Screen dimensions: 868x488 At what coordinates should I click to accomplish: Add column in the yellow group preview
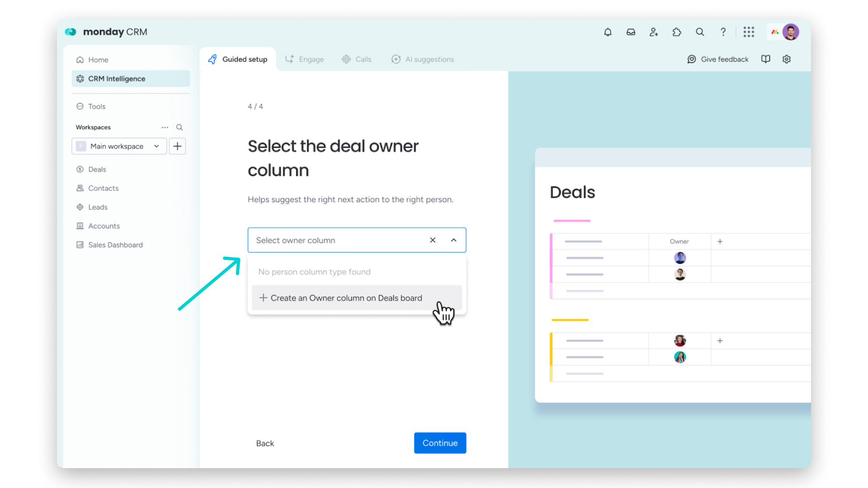coord(720,341)
